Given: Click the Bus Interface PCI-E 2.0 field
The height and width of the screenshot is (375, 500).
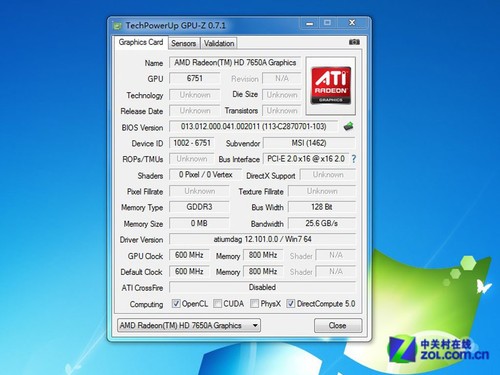Looking at the screenshot, I should click(x=306, y=159).
